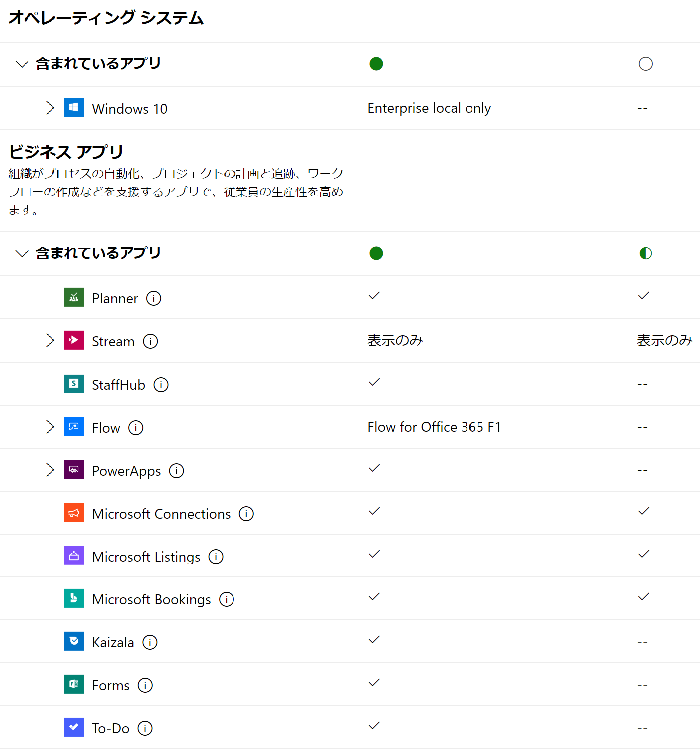Click the Kaizala label
The height and width of the screenshot is (752, 700).
113,642
